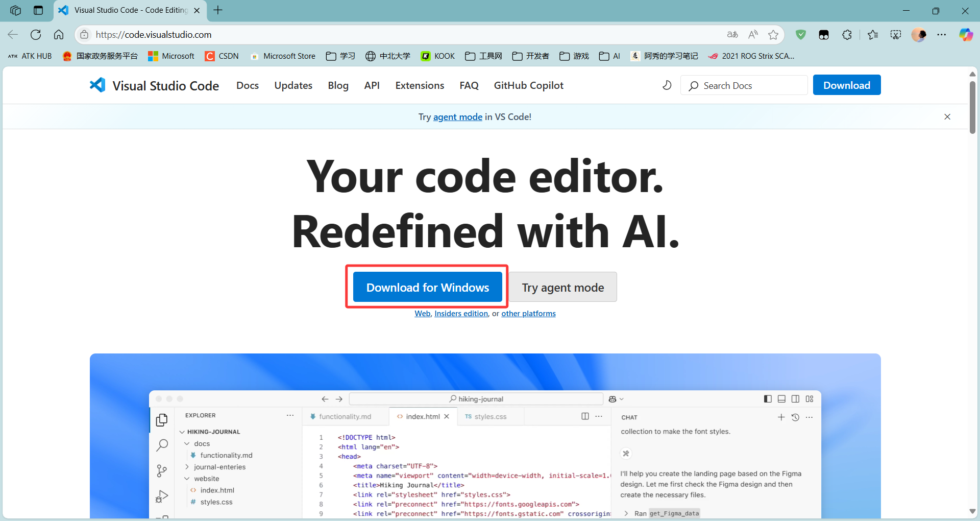980x521 pixels.
Task: Open the FAQ page
Action: [x=469, y=85]
